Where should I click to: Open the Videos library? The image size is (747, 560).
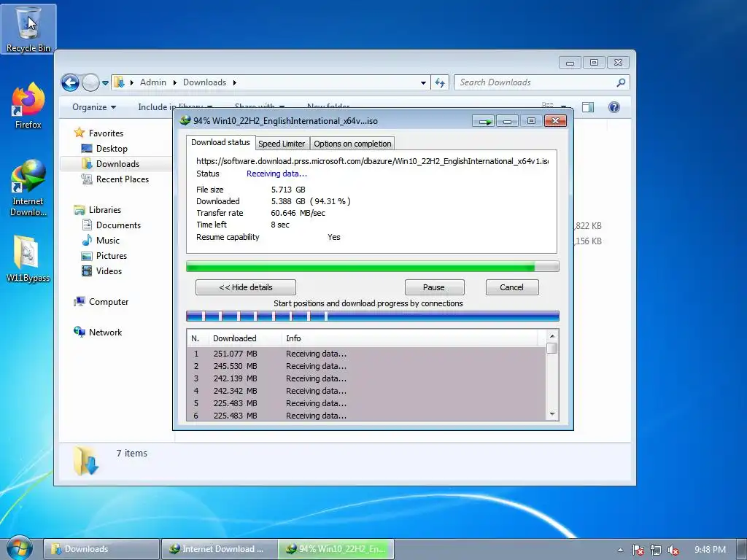pos(109,271)
